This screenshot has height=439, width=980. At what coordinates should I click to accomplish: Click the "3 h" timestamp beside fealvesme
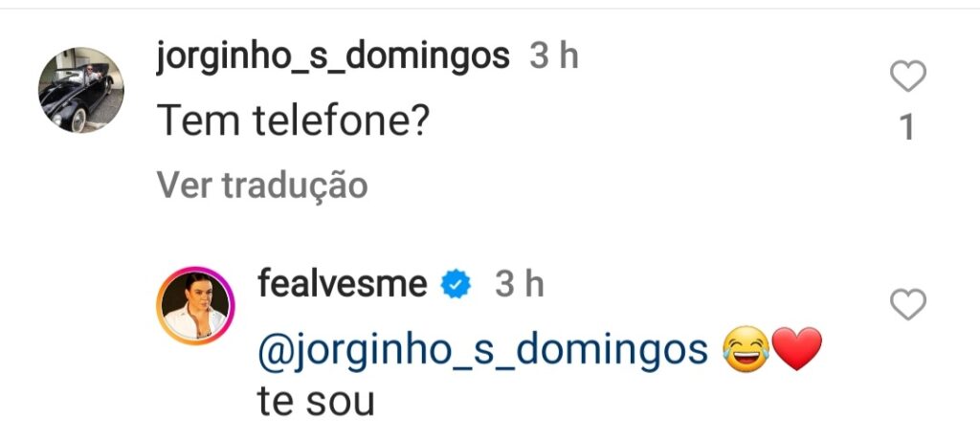pos(518,284)
